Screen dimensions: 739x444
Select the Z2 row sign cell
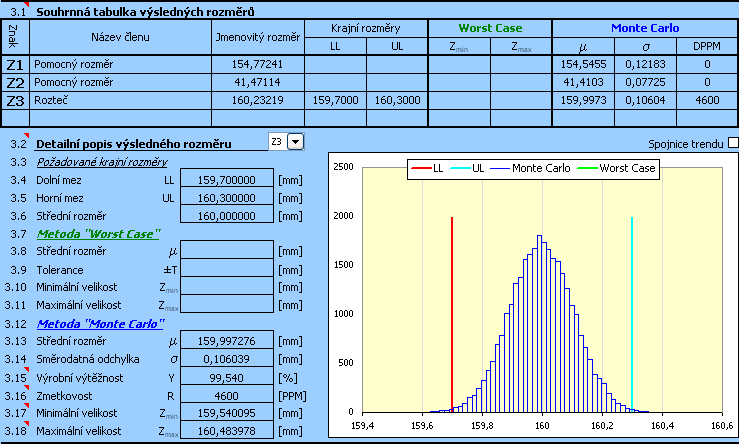pos(15,82)
